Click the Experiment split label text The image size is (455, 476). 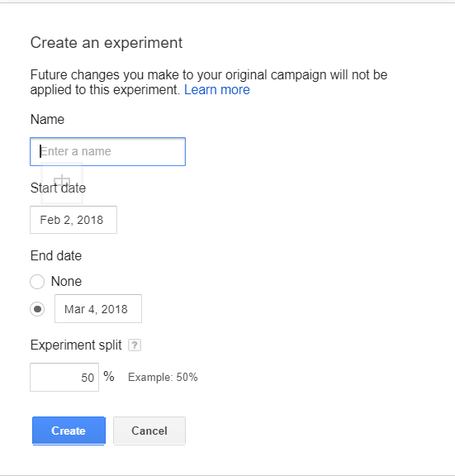point(76,345)
